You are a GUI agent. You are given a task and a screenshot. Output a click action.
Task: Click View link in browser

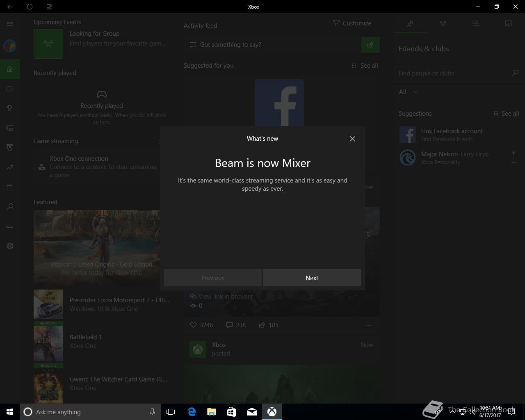pos(221,296)
